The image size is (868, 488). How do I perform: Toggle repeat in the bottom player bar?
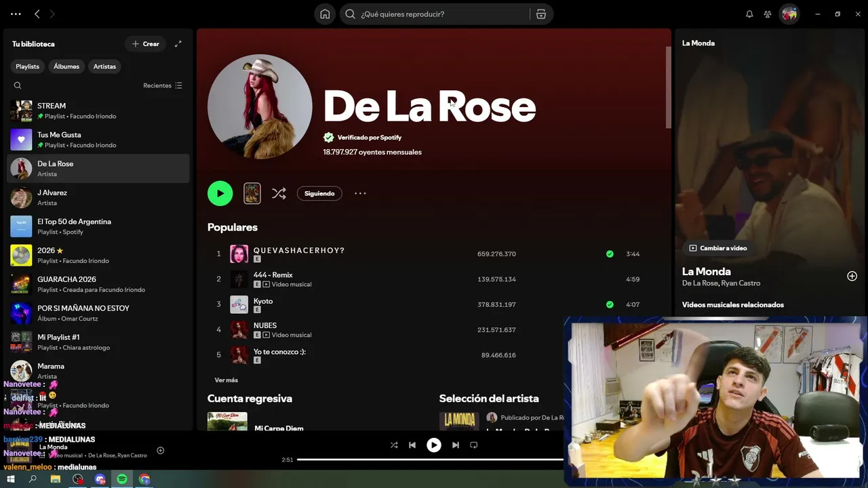(x=474, y=445)
